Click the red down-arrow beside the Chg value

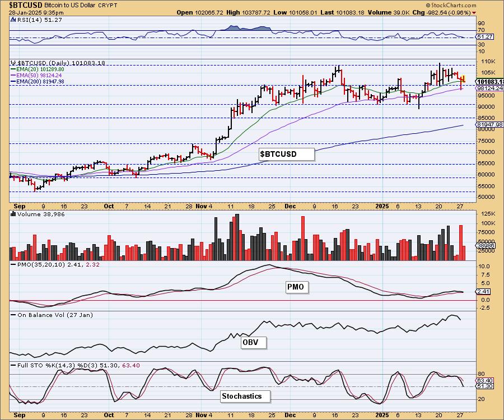[474, 13]
